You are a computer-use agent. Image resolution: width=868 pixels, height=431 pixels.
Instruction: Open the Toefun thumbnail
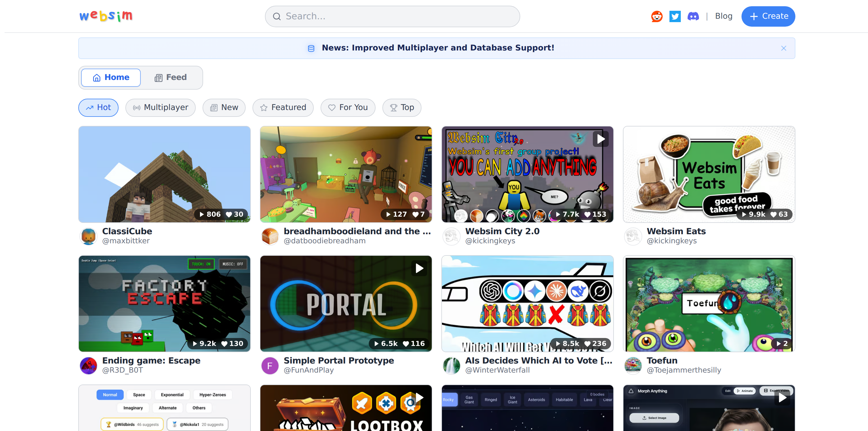(709, 303)
